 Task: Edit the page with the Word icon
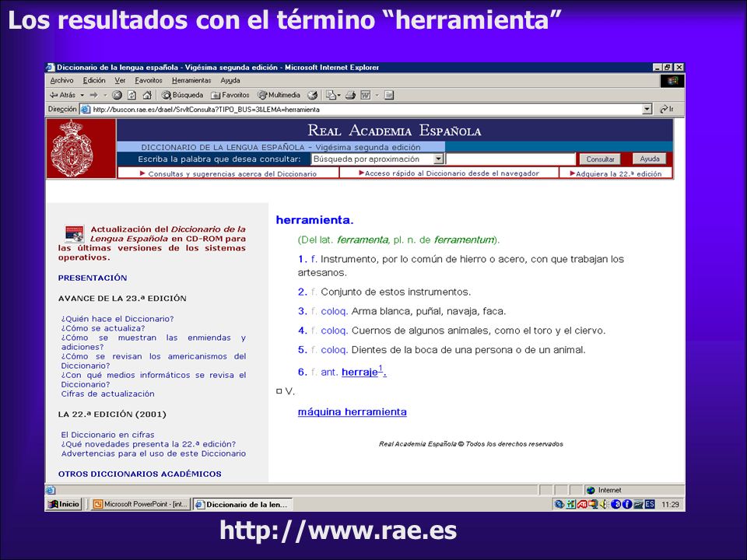click(366, 95)
